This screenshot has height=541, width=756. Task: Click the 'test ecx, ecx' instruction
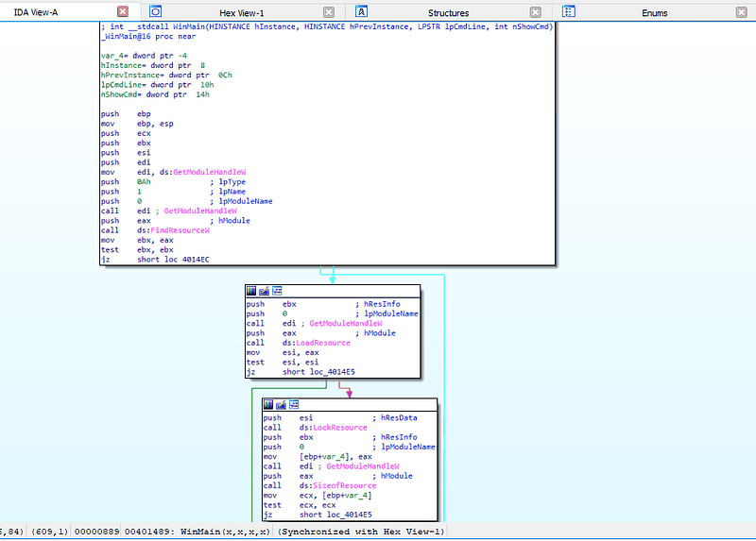[x=300, y=505]
